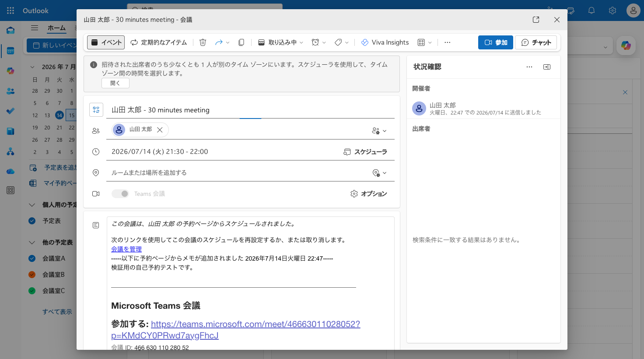Select the ホーム ribbon tab
Image resolution: width=644 pixels, height=359 pixels.
pos(56,28)
